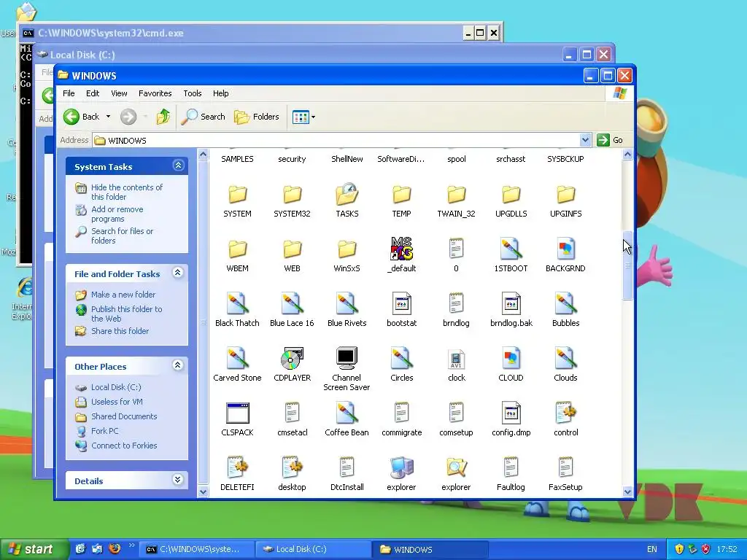Click the Search toolbar button
This screenshot has height=560, width=747.
tap(204, 117)
